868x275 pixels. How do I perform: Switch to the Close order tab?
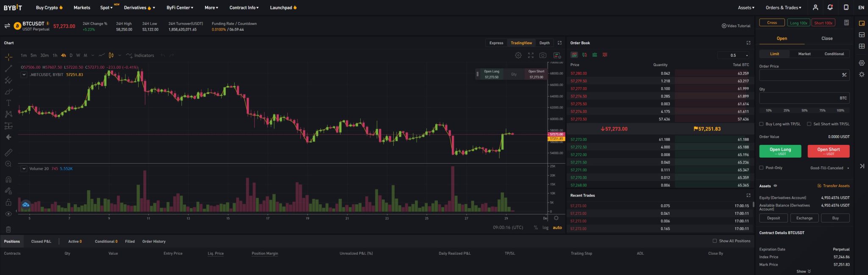[x=827, y=39]
